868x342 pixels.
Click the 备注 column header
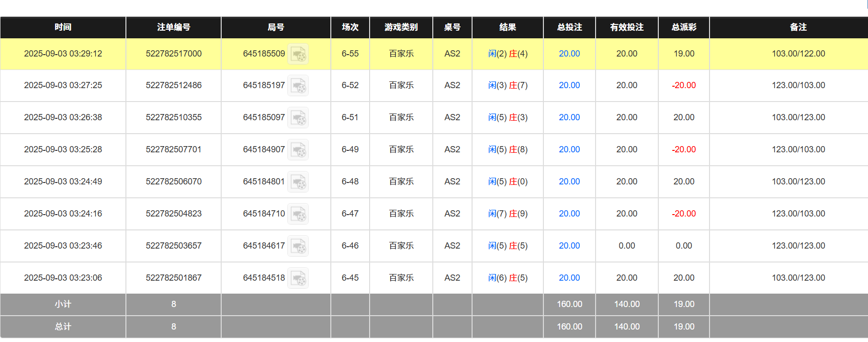(x=798, y=27)
